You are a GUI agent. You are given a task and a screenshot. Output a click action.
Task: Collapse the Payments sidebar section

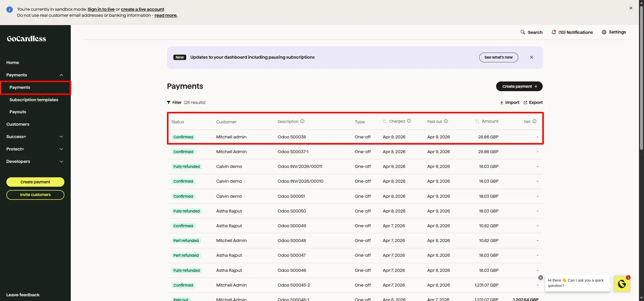(x=61, y=75)
